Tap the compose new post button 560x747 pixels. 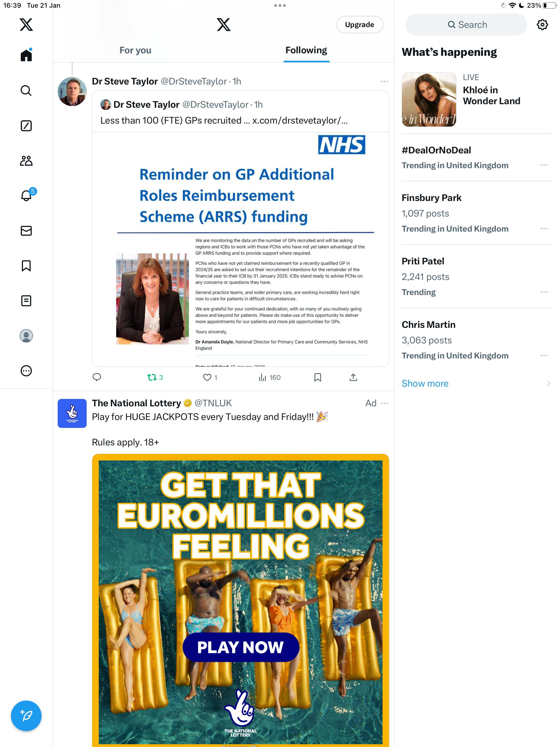tap(26, 716)
